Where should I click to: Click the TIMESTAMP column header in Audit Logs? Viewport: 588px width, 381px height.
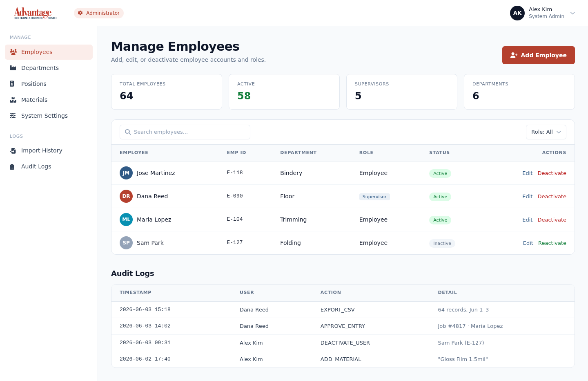(x=136, y=292)
